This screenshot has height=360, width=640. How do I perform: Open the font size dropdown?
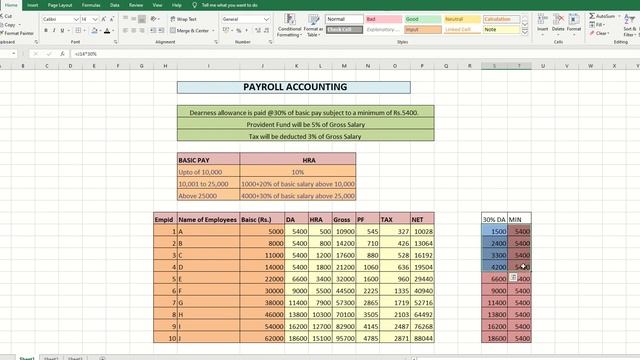point(95,19)
